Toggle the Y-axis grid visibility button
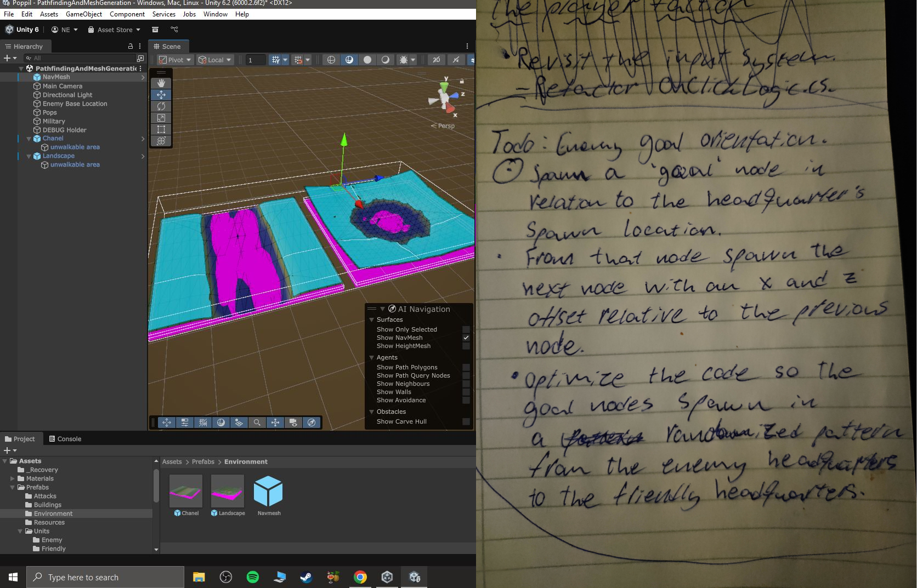This screenshot has width=917, height=588. [x=276, y=60]
